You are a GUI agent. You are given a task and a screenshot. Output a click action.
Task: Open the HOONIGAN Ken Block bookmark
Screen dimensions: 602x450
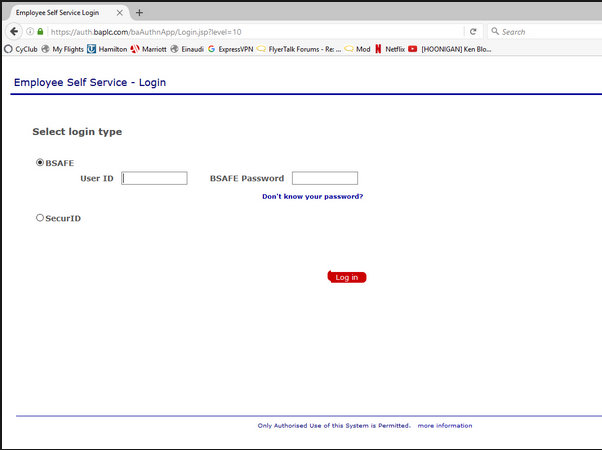point(450,49)
